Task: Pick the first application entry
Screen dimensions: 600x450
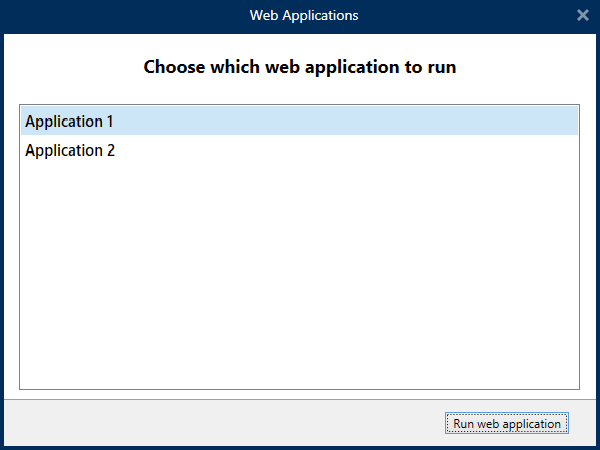Action: (x=69, y=121)
